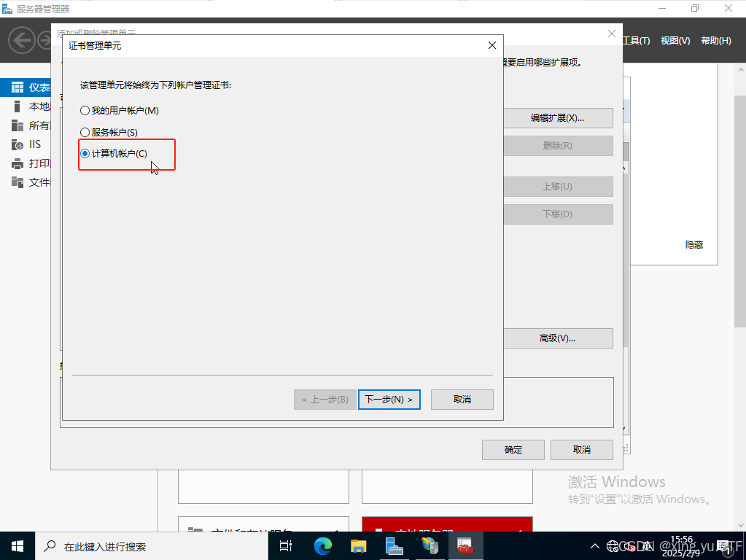Click the taskbar search box
The height and width of the screenshot is (560, 746).
(x=153, y=546)
